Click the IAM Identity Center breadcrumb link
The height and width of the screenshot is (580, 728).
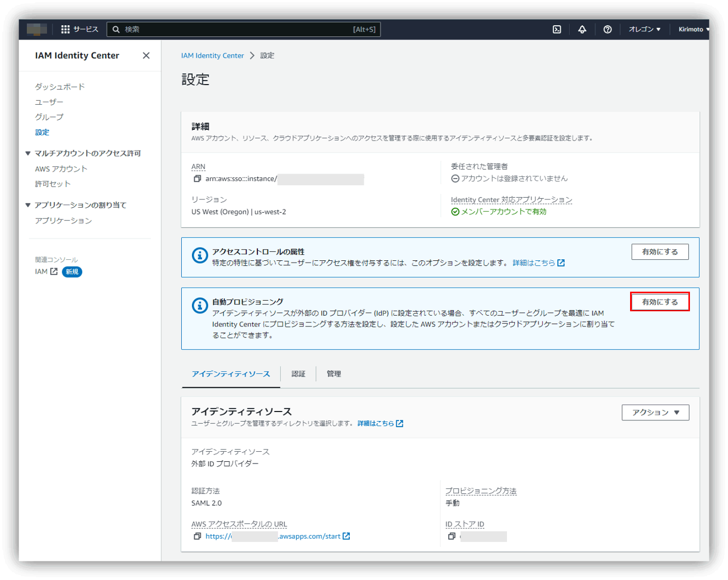pyautogui.click(x=213, y=55)
